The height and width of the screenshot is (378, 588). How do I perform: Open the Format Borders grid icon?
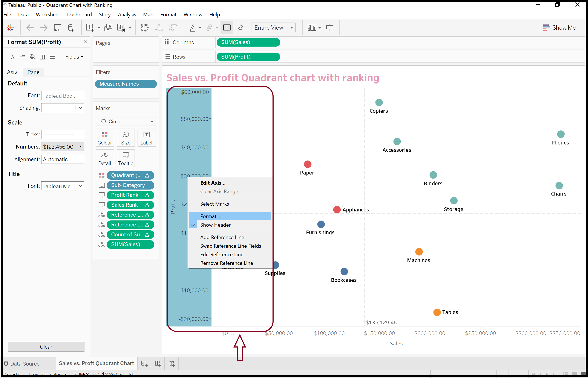(42, 57)
